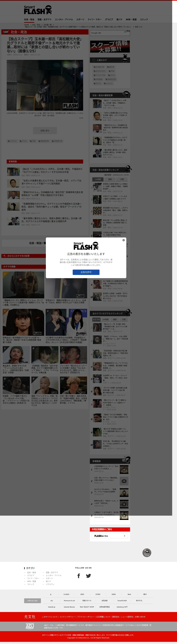
Task: Click the Google search input field
Action: pos(107,33)
